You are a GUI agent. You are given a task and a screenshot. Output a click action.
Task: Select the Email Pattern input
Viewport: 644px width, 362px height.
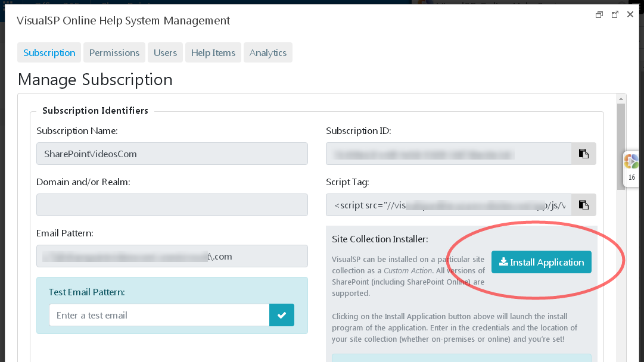[x=172, y=256]
